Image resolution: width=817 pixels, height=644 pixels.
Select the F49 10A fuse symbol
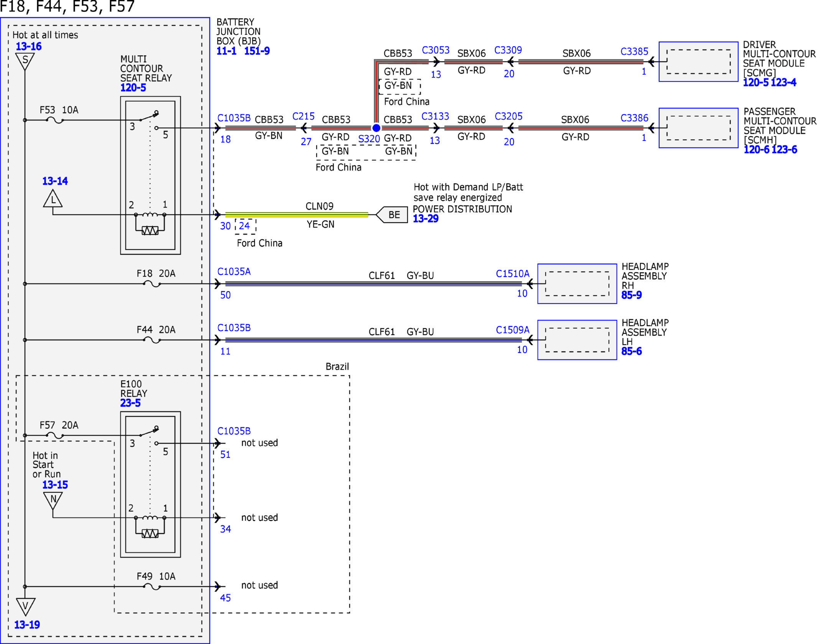tap(152, 586)
